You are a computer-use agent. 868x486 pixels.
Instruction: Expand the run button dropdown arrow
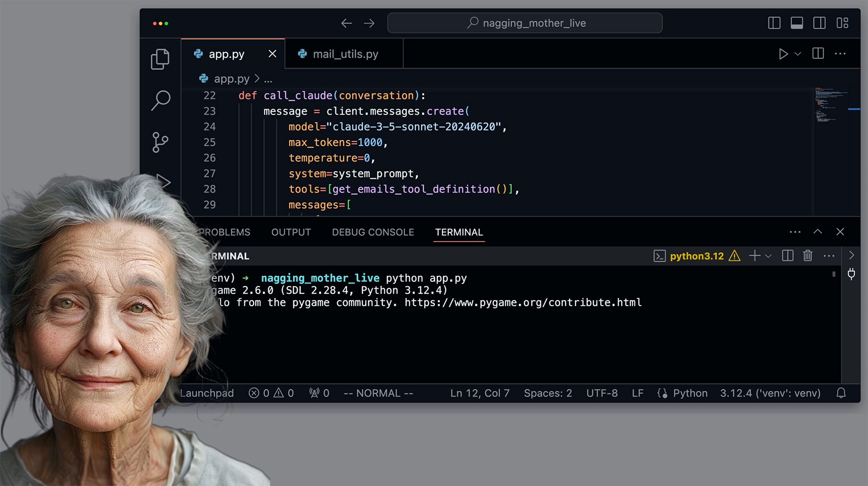pyautogui.click(x=798, y=54)
